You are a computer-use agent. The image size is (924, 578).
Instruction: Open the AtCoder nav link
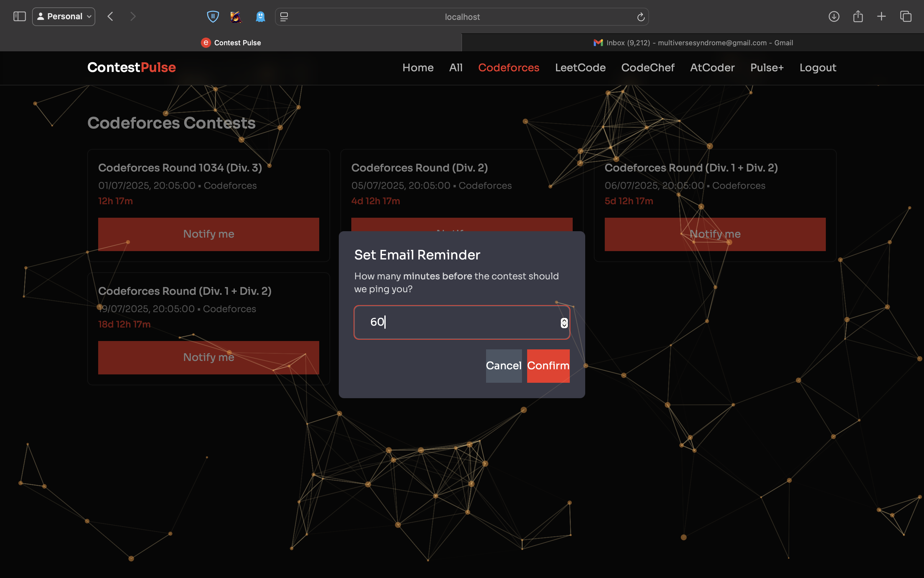[712, 68]
